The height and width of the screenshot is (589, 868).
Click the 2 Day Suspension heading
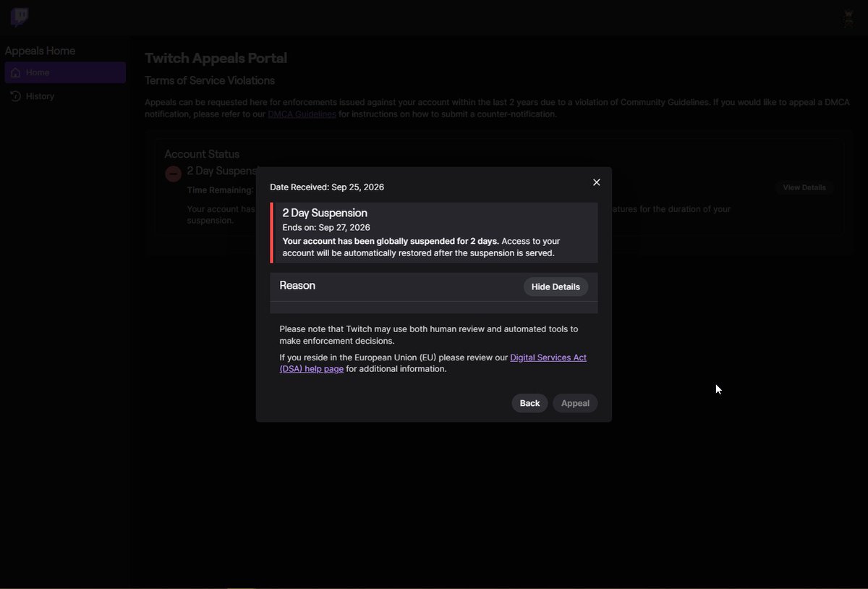pyautogui.click(x=325, y=213)
